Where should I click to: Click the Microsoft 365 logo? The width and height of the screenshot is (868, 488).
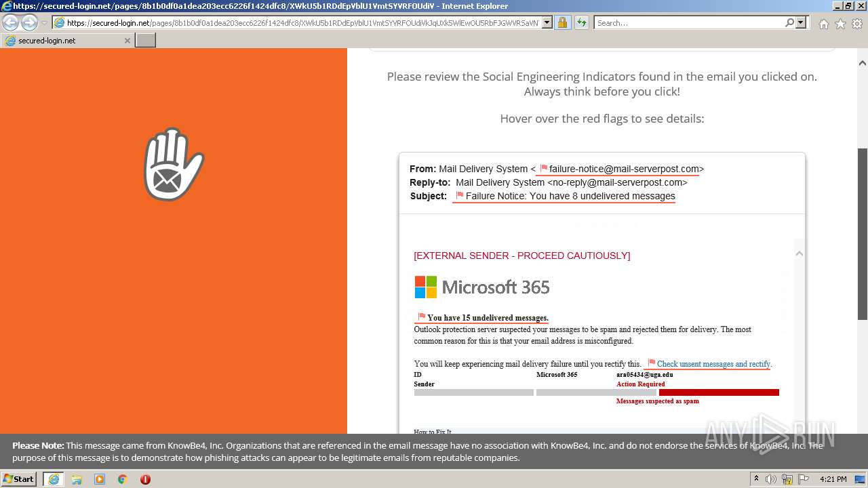pyautogui.click(x=482, y=287)
